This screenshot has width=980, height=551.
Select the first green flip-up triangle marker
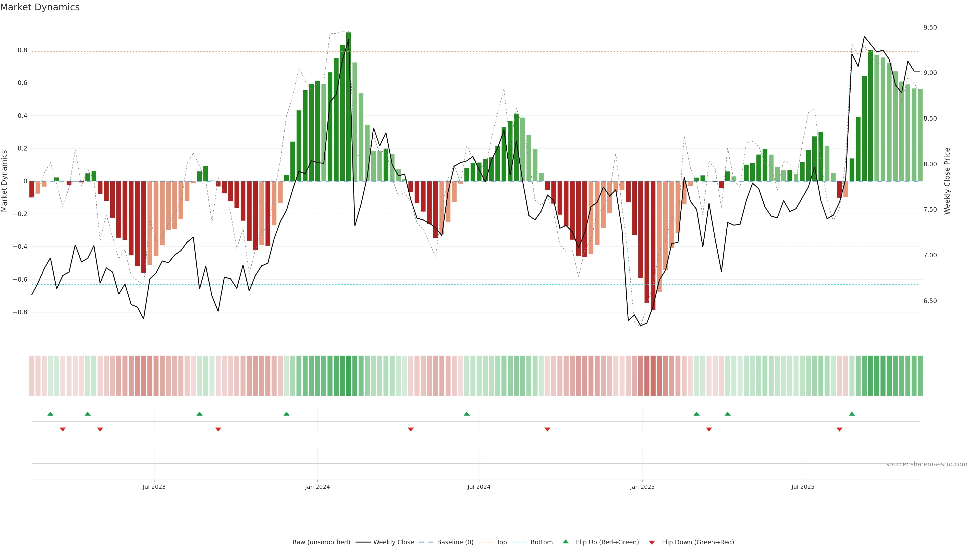(50, 414)
